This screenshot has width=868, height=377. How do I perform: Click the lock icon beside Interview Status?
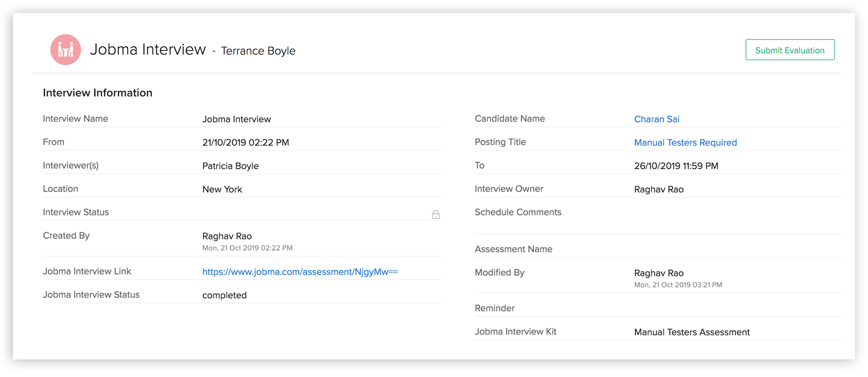pyautogui.click(x=435, y=214)
